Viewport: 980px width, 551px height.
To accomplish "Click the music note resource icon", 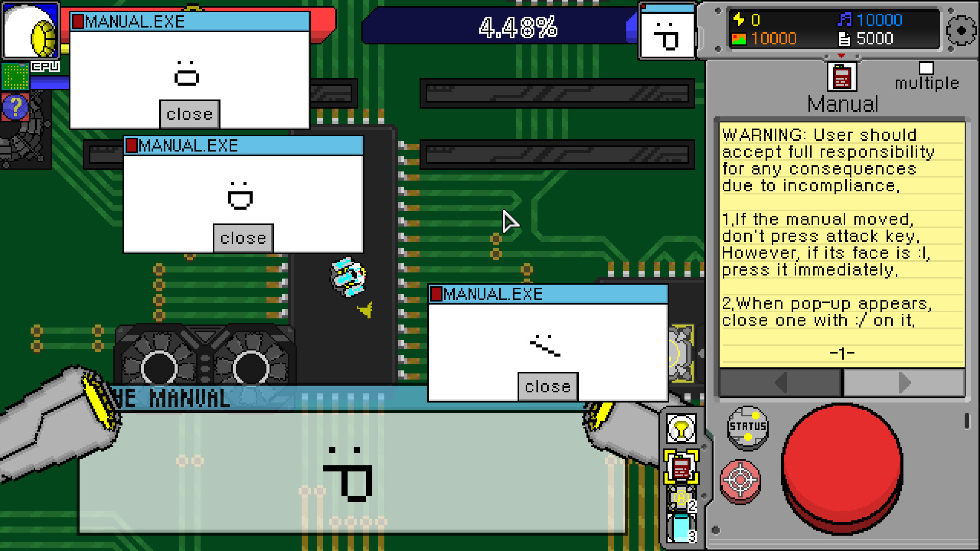I will [x=845, y=20].
